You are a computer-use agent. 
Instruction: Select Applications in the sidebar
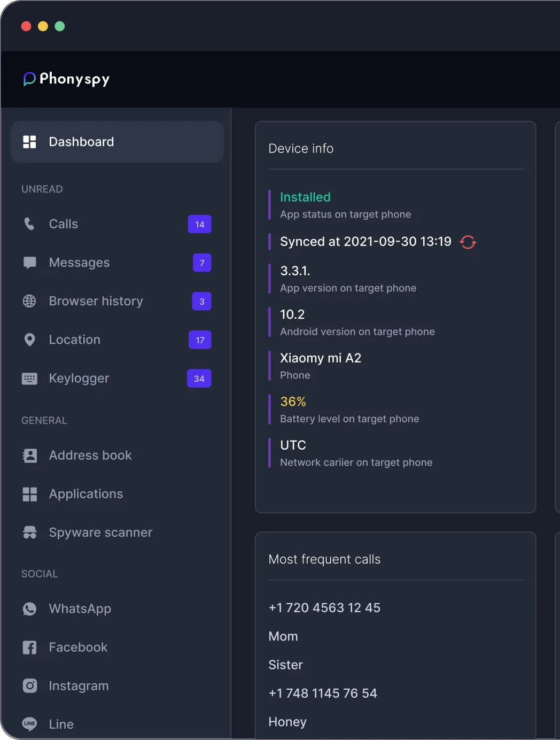86,494
